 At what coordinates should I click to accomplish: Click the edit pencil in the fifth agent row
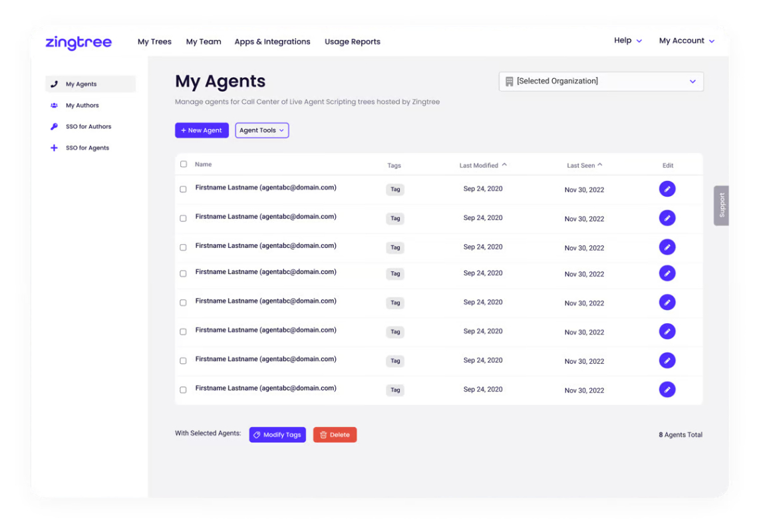(667, 302)
